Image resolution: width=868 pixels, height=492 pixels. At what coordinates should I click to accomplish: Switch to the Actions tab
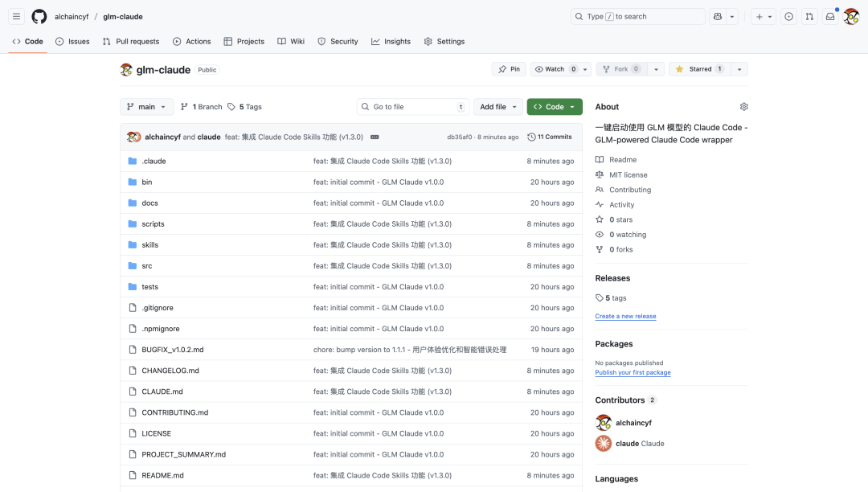click(x=191, y=42)
